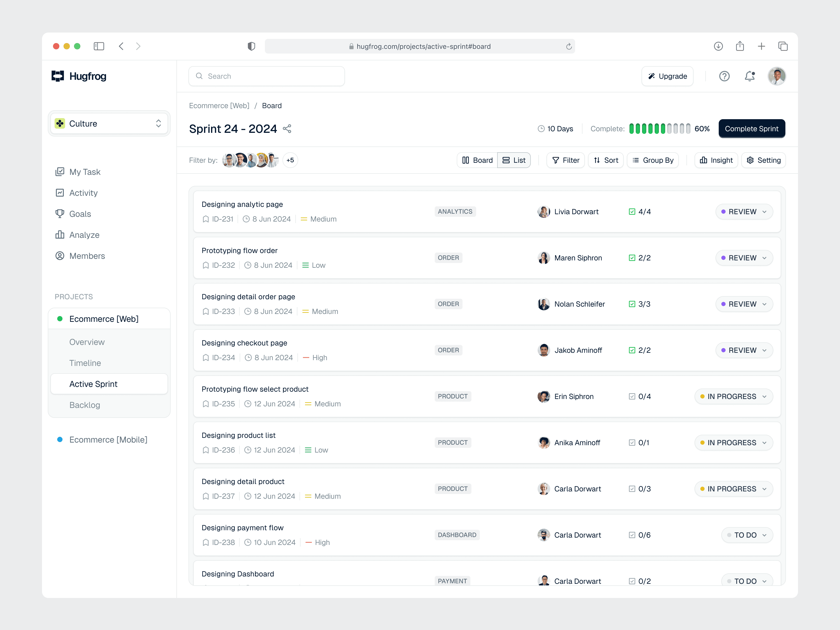Switch to the Board view tab
This screenshot has height=630, width=840.
pyautogui.click(x=477, y=160)
